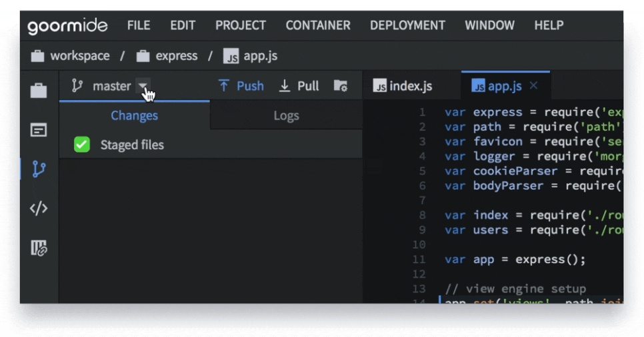Viewport: 644px width, 337px height.
Task: Toggle the Staged files checkbox
Action: click(82, 145)
